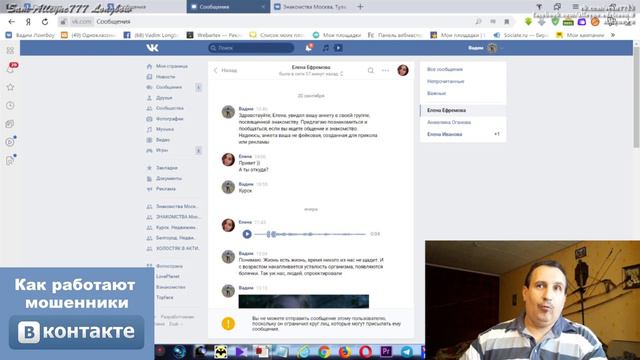Click the green download arrow extension
This screenshot has height=360, width=640.
[528, 21]
